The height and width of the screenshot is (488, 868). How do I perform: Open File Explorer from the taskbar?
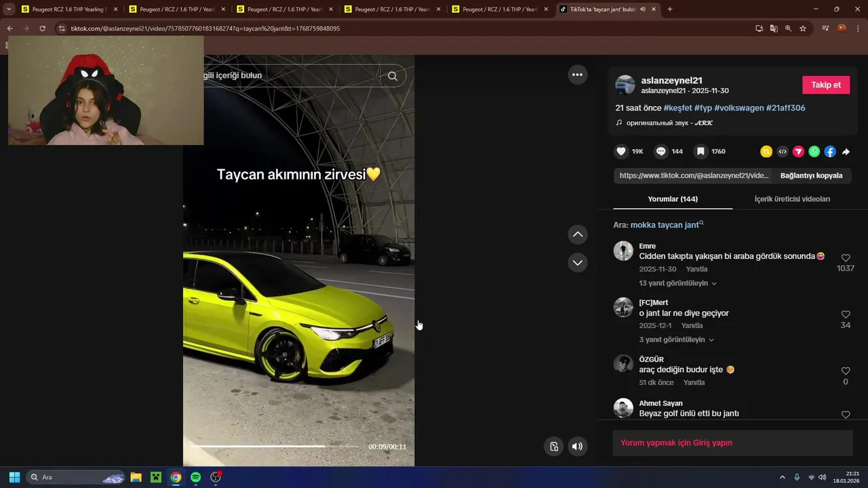[x=136, y=477]
